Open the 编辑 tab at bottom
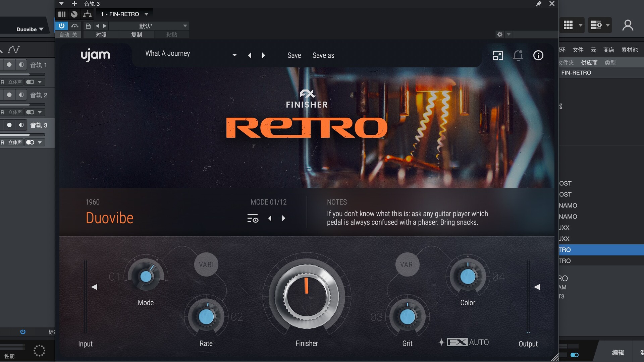 coord(618,352)
